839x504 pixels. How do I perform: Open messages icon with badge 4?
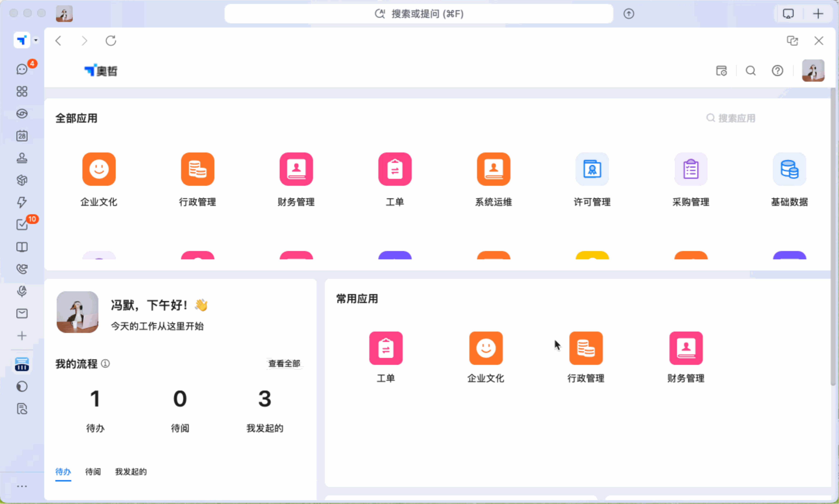[x=22, y=69]
